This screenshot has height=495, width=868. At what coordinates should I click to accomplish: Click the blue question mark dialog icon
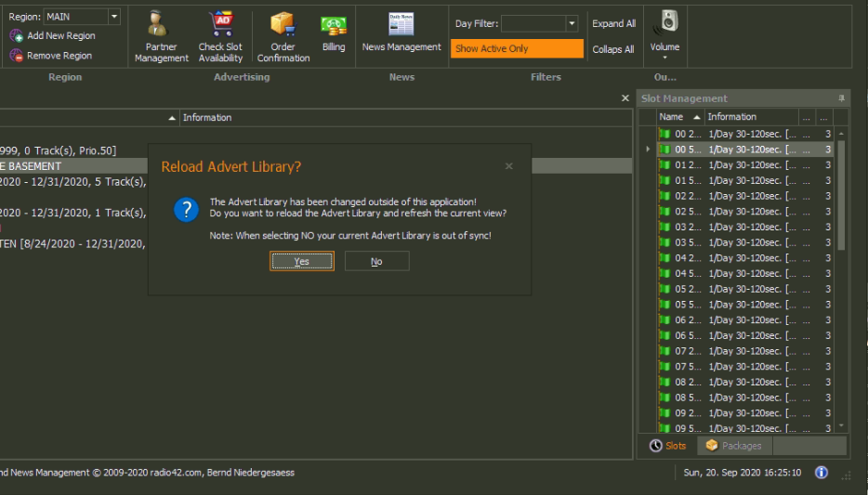coord(186,210)
